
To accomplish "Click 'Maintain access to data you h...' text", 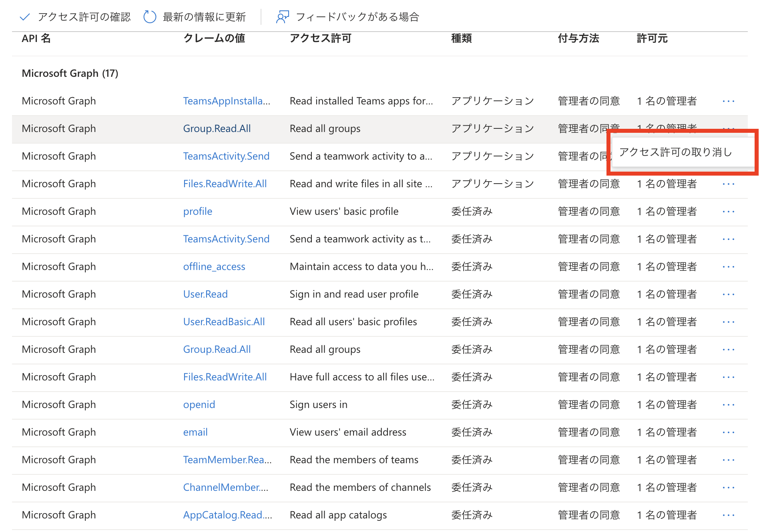I will (362, 266).
